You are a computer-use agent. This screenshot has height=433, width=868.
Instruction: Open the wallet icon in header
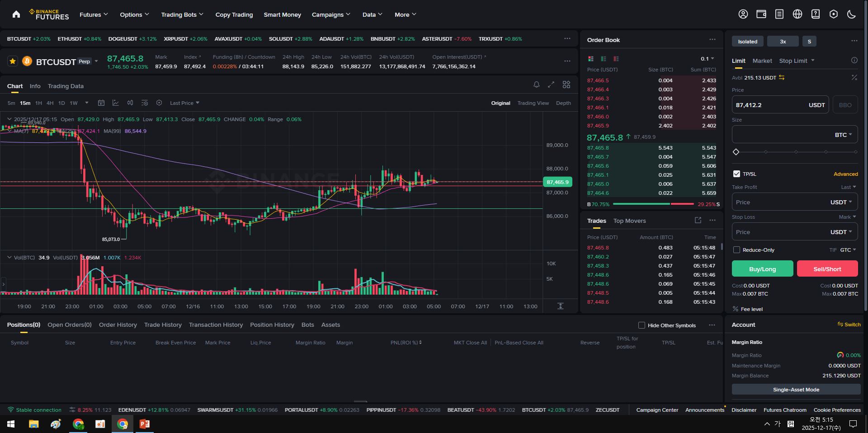761,14
